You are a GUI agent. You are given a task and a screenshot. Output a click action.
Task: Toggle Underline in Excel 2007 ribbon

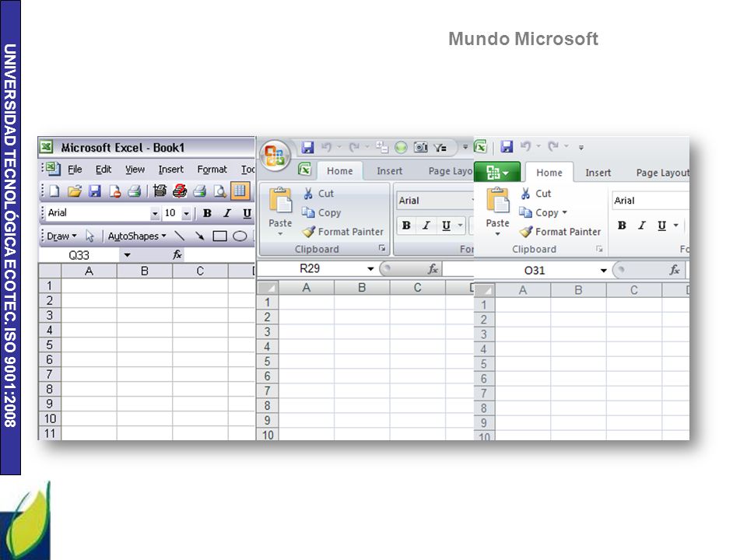click(x=446, y=226)
